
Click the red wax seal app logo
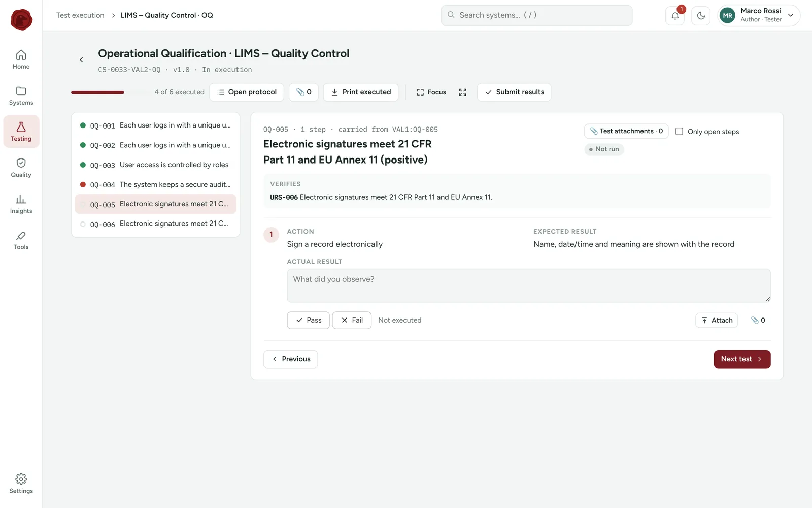pos(21,20)
